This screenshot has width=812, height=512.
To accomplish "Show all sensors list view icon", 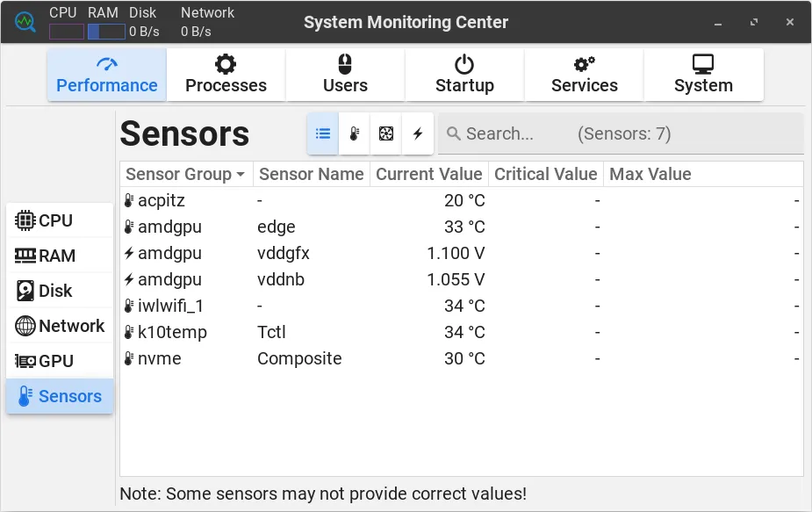I will click(323, 133).
